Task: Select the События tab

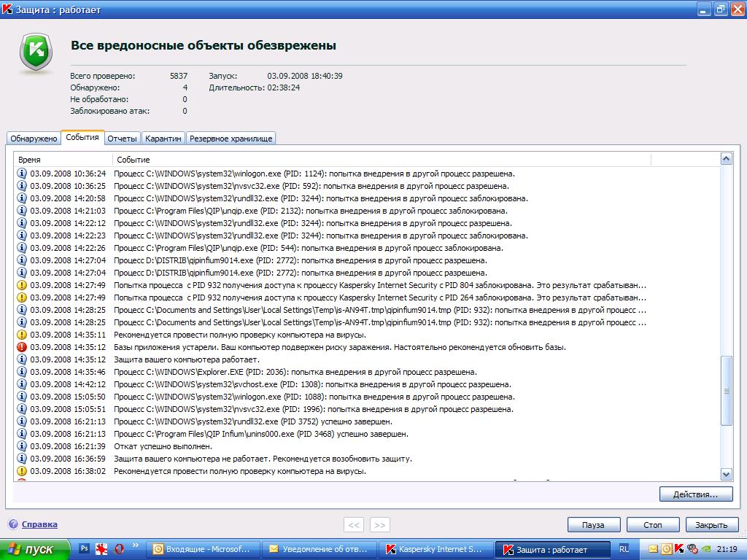Action: pos(82,137)
